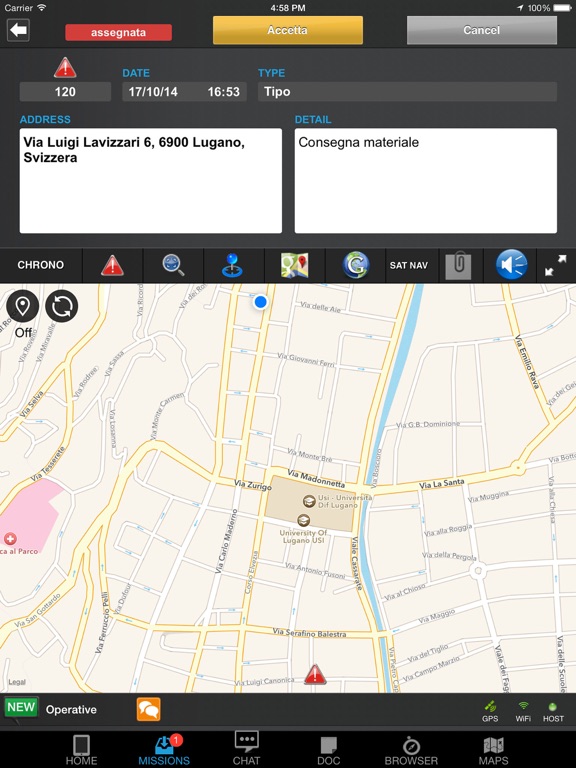The height and width of the screenshot is (768, 576).
Task: Tap University Of Lugano USI map icon
Action: [304, 520]
